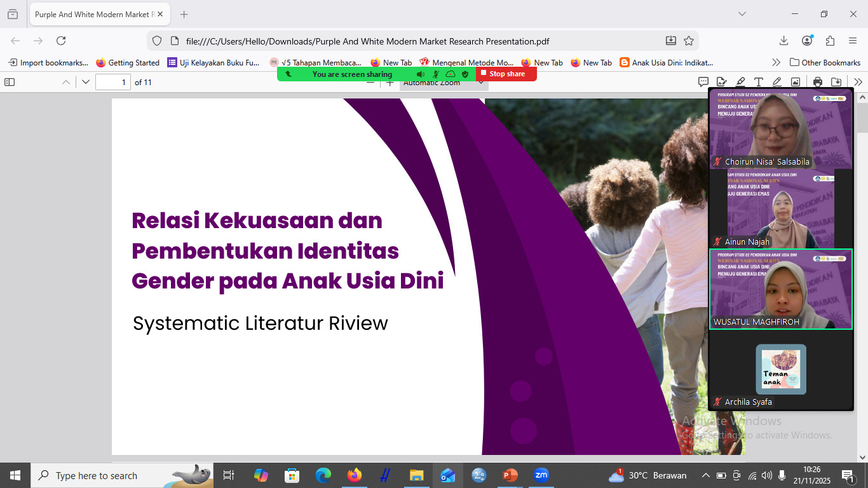
Task: Open the Automatic Zoom dropdown
Action: click(x=444, y=83)
